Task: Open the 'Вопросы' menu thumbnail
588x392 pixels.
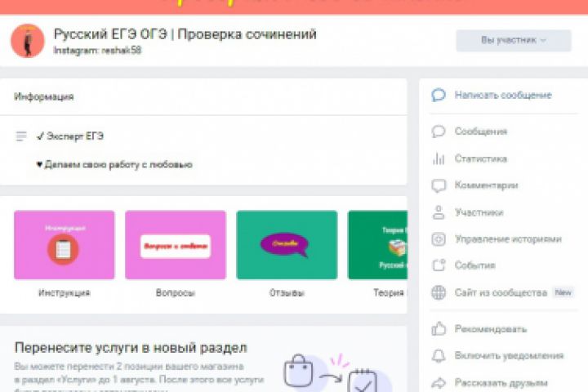Action: (x=176, y=245)
